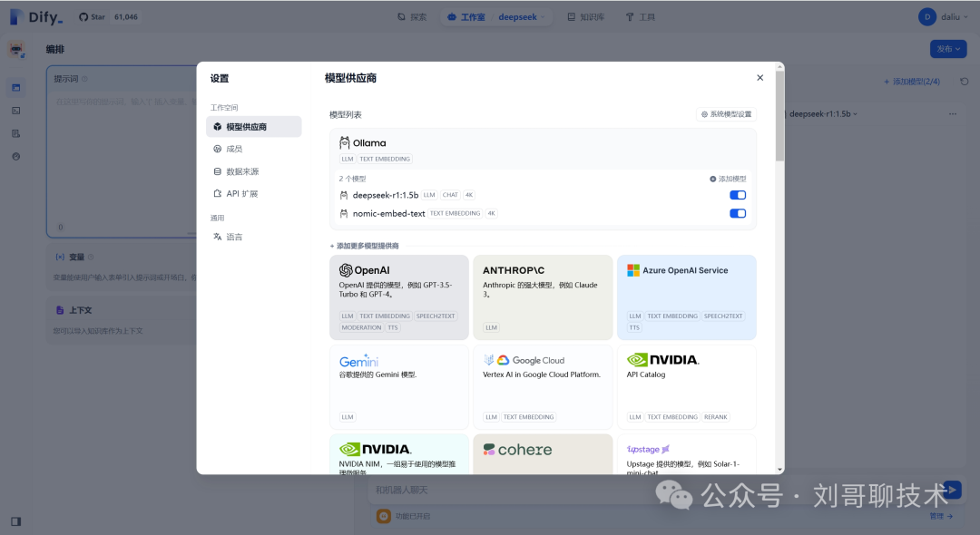This screenshot has height=535, width=980.
Task: Click 系统模型设置 button
Action: point(726,114)
